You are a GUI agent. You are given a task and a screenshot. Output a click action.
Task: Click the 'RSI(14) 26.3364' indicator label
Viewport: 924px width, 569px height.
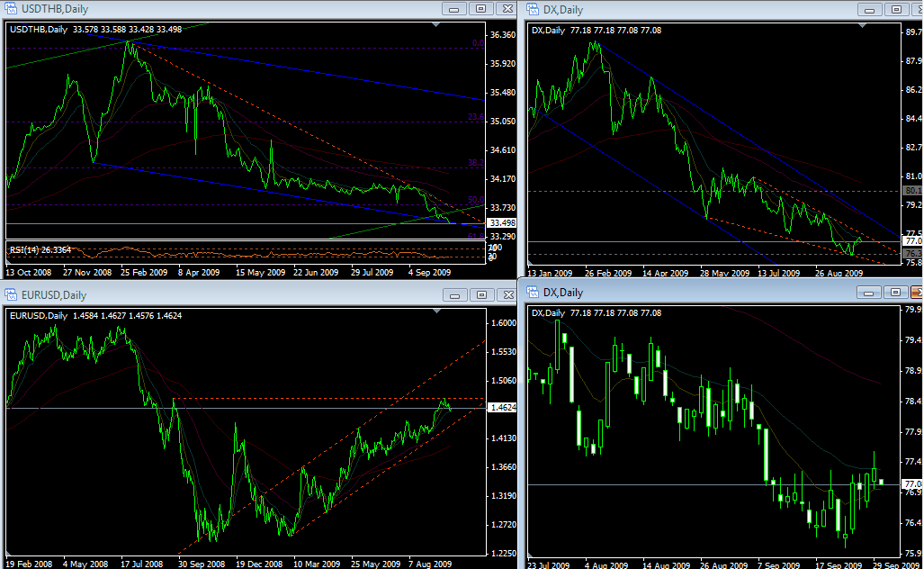(x=40, y=250)
